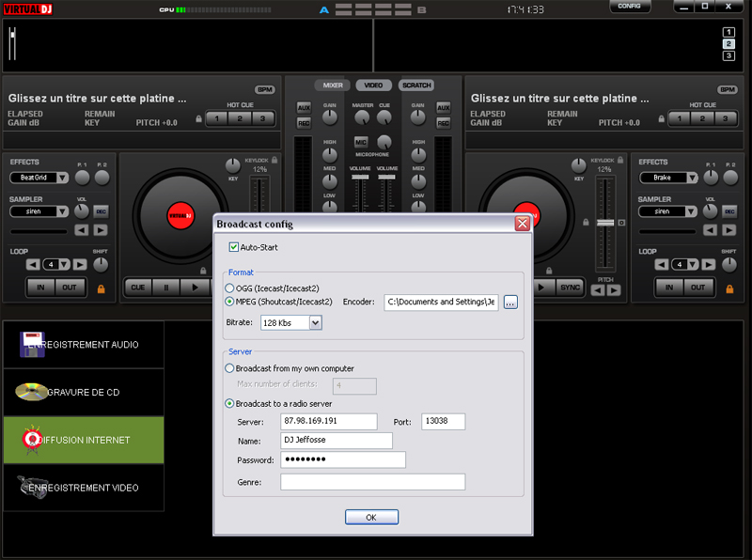This screenshot has height=560, width=752.
Task: Set loop IN on the left deck
Action: point(40,288)
